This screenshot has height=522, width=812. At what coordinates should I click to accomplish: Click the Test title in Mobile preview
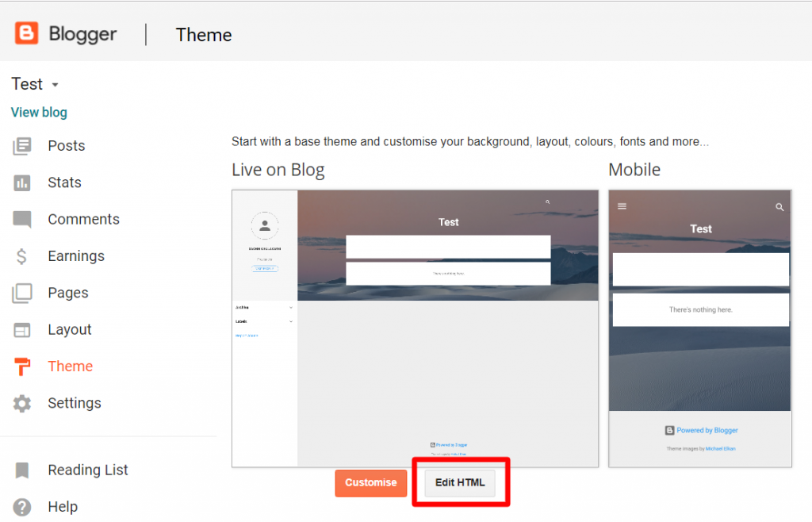[x=701, y=229]
